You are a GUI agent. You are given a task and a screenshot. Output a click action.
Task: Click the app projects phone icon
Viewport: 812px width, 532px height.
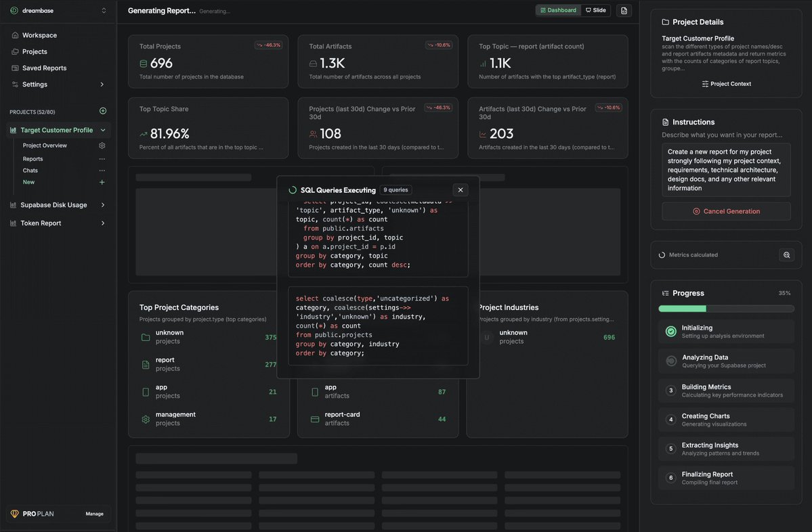click(x=146, y=392)
